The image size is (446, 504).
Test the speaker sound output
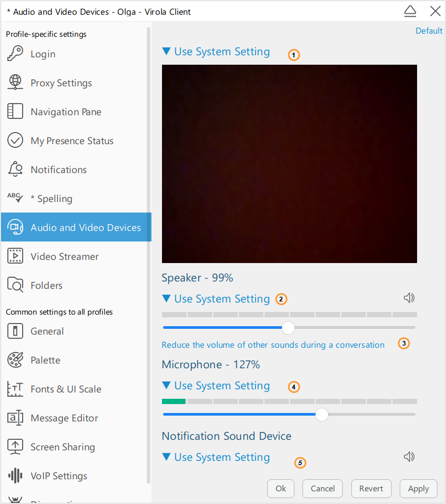(409, 298)
